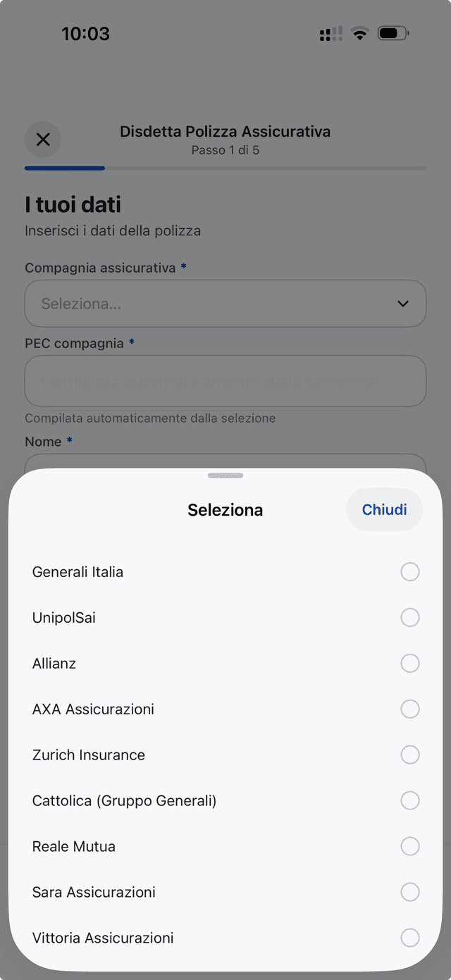451x980 pixels.
Task: Tap the cellular signal icon
Action: (x=330, y=33)
